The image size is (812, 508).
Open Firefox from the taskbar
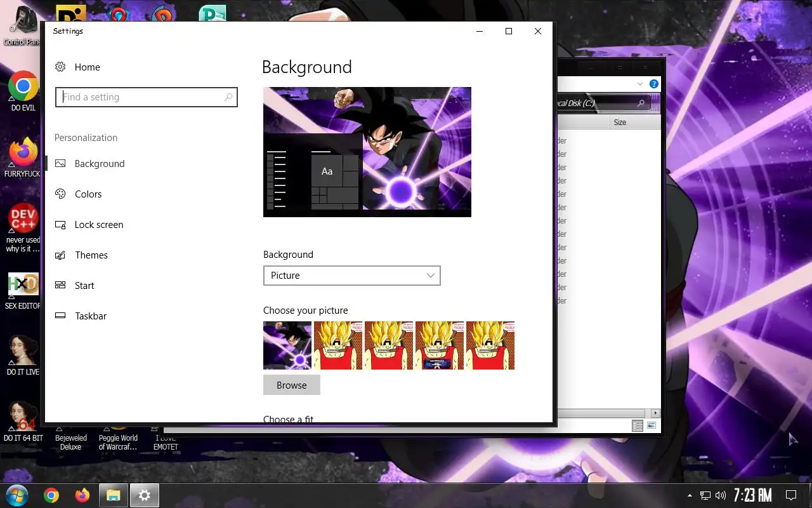point(82,495)
